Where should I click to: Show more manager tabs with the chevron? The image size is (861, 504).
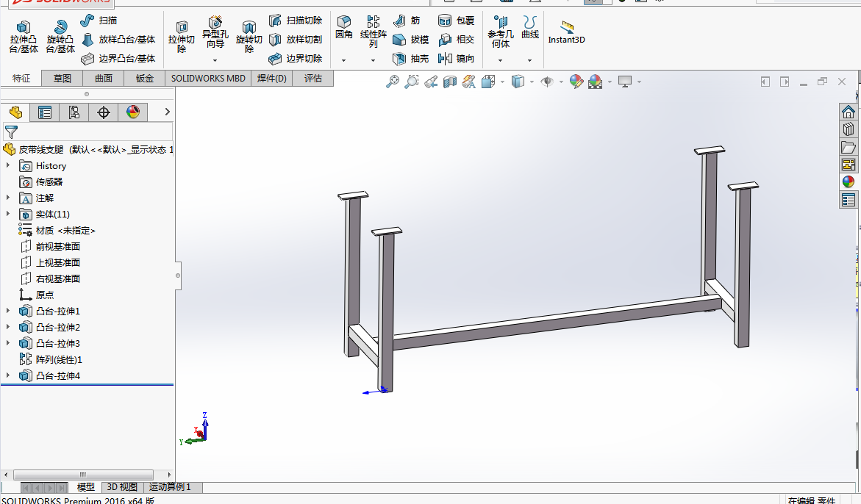[x=168, y=112]
